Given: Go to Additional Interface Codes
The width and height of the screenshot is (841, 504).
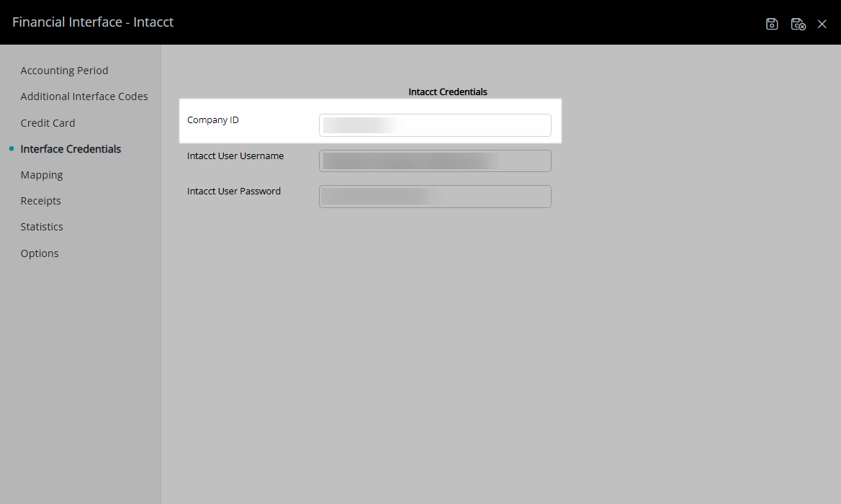Looking at the screenshot, I should pos(84,96).
